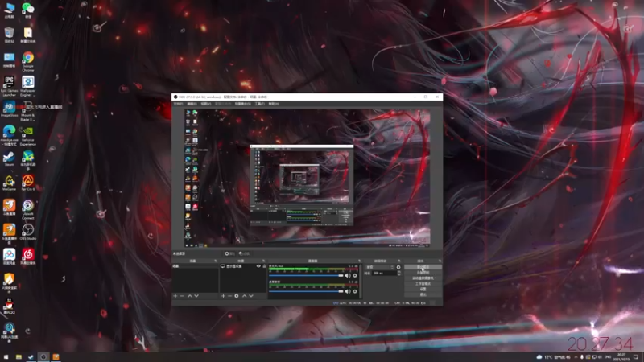The image size is (644, 362).
Task: Open File Explorer from the taskbar
Action: [19, 356]
